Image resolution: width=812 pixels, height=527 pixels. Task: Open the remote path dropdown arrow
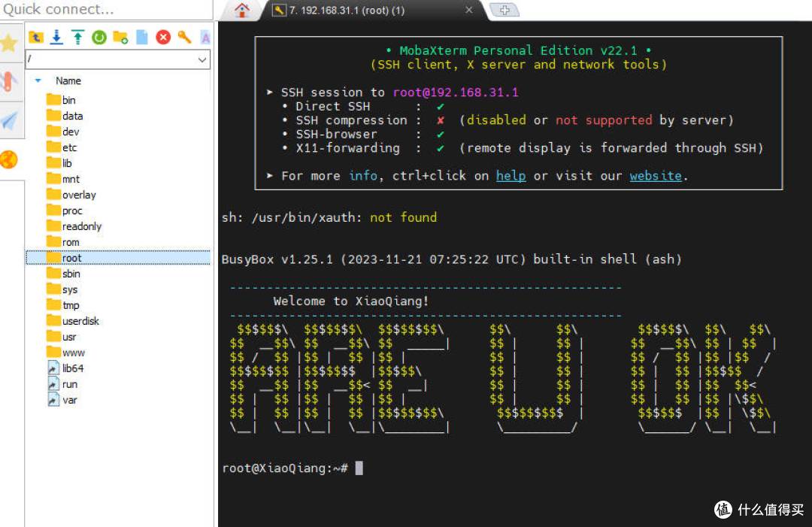click(202, 59)
